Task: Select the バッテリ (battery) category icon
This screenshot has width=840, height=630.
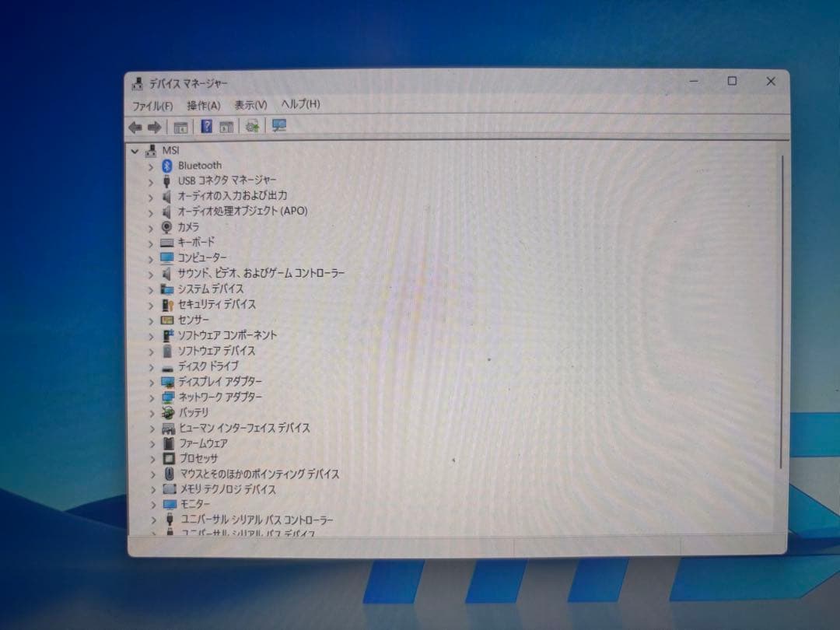Action: 167,412
